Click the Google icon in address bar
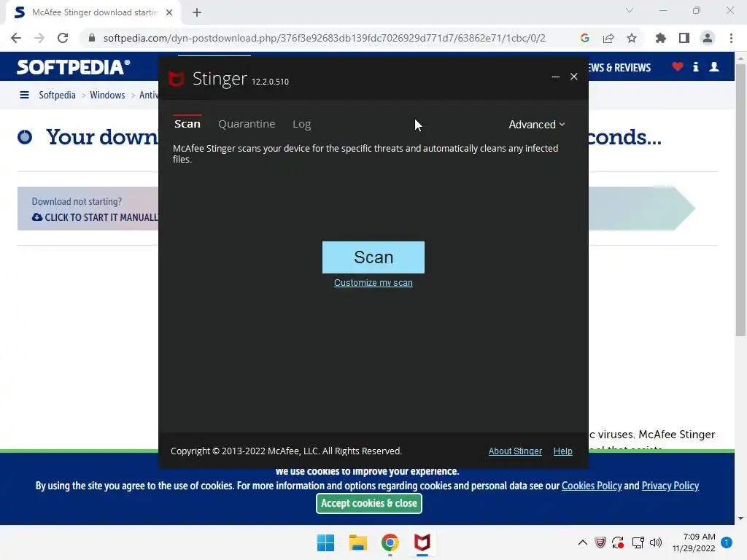747x560 pixels. pyautogui.click(x=584, y=38)
